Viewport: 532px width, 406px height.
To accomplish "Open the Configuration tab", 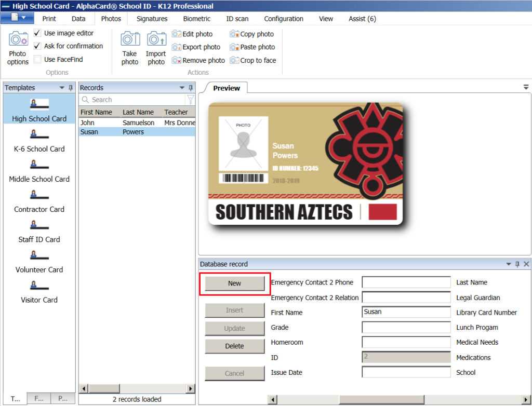I will pos(283,19).
